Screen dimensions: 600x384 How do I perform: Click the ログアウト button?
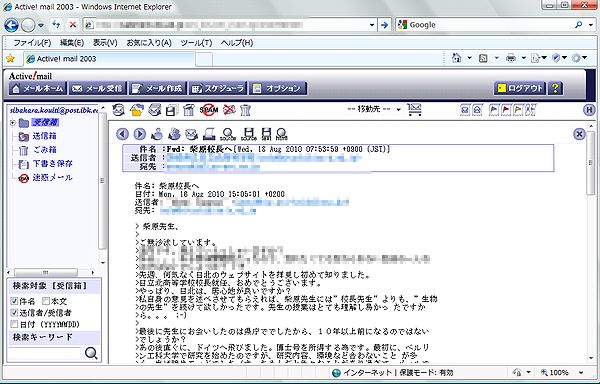[x=520, y=88]
